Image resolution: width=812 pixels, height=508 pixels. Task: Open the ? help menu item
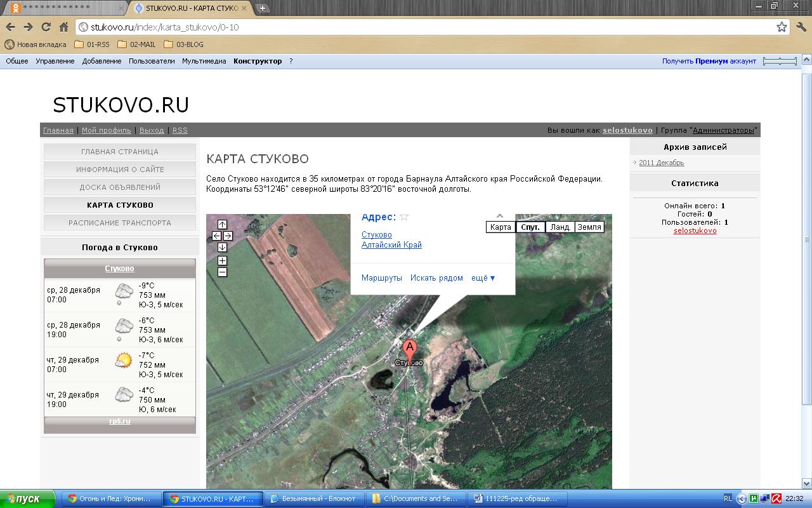coord(291,61)
